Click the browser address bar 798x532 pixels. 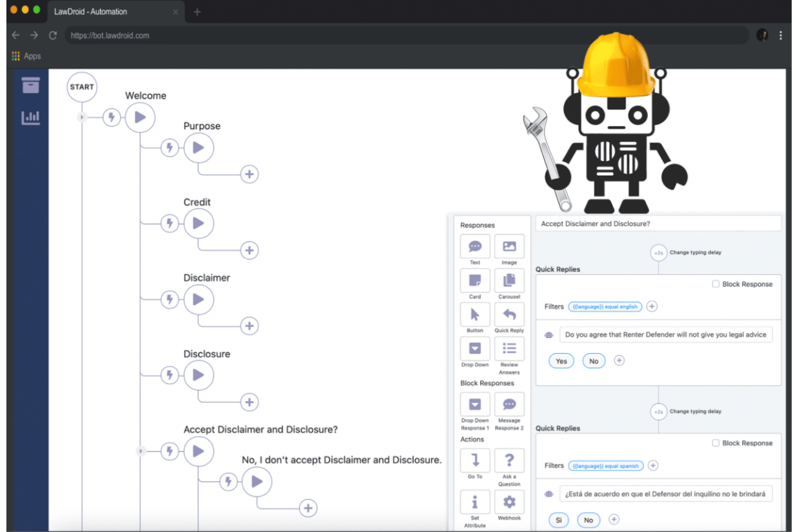407,36
